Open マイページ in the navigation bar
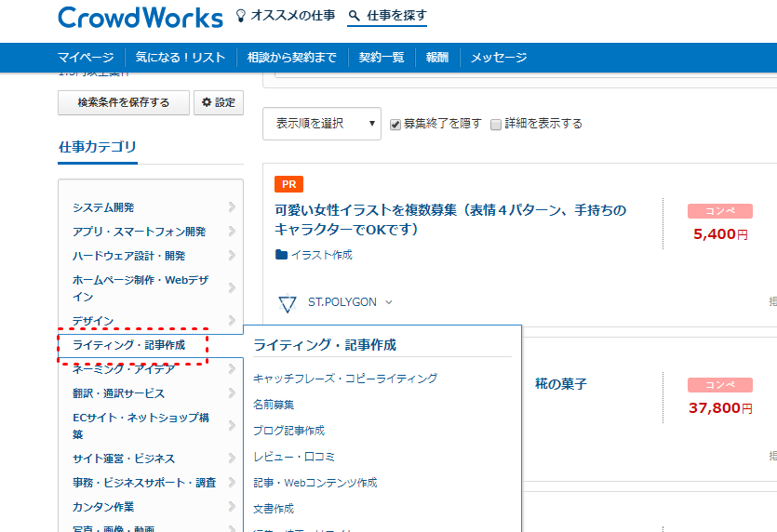This screenshot has width=777, height=532. 86,58
